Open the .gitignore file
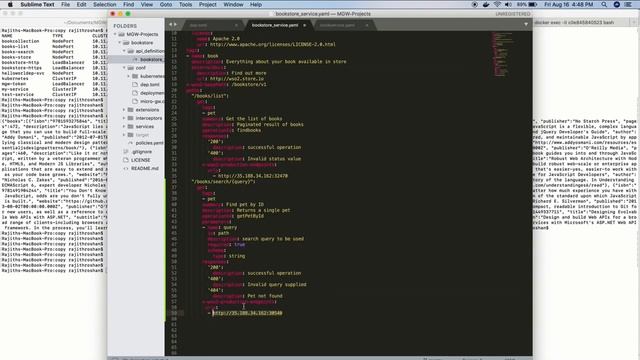This screenshot has height=360, width=640. pyautogui.click(x=142, y=151)
